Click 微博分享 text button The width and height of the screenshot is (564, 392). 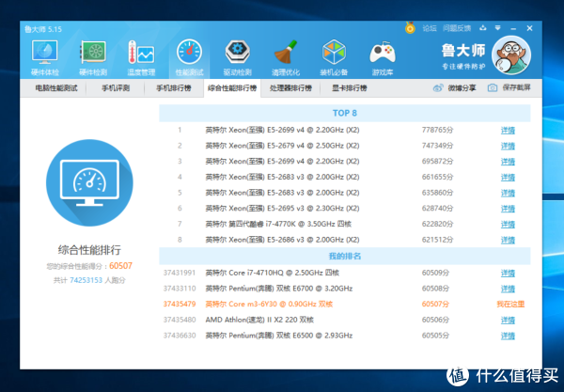coord(462,87)
